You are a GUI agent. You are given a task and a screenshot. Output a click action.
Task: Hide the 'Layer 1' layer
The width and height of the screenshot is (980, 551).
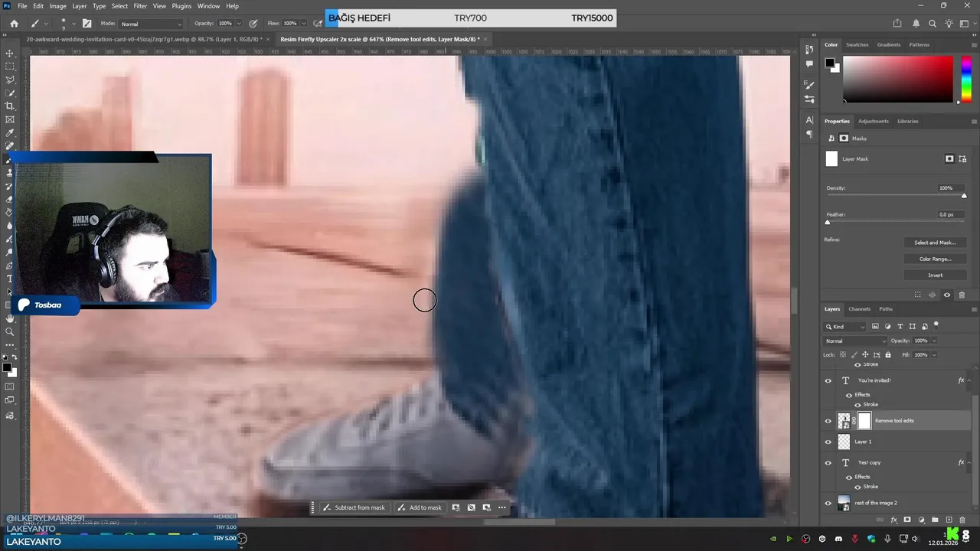click(828, 442)
